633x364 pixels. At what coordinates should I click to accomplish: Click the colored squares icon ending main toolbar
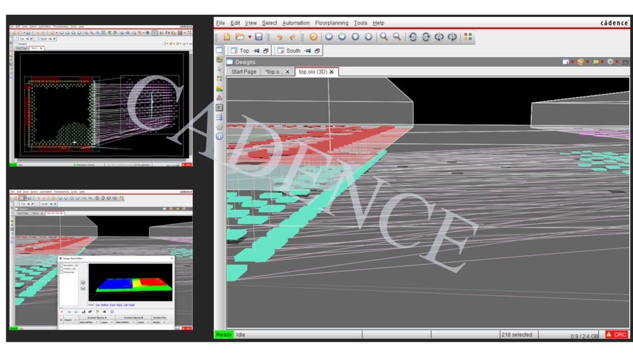click(x=468, y=37)
